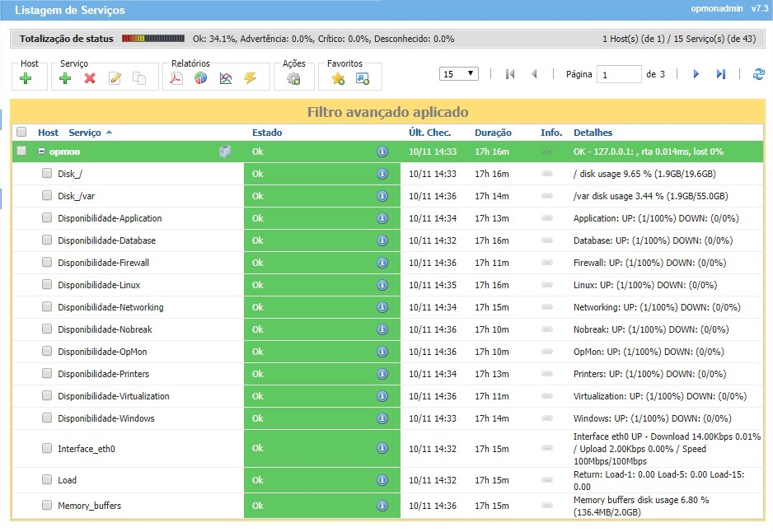The image size is (773, 532).
Task: Toggle the select-all checkbox in table header
Action: click(x=21, y=132)
